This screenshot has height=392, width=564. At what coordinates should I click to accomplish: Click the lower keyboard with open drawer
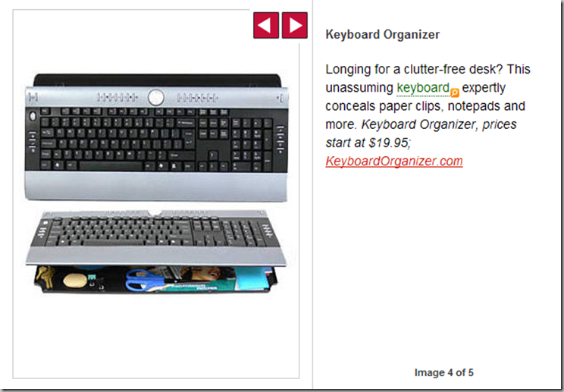point(155,252)
